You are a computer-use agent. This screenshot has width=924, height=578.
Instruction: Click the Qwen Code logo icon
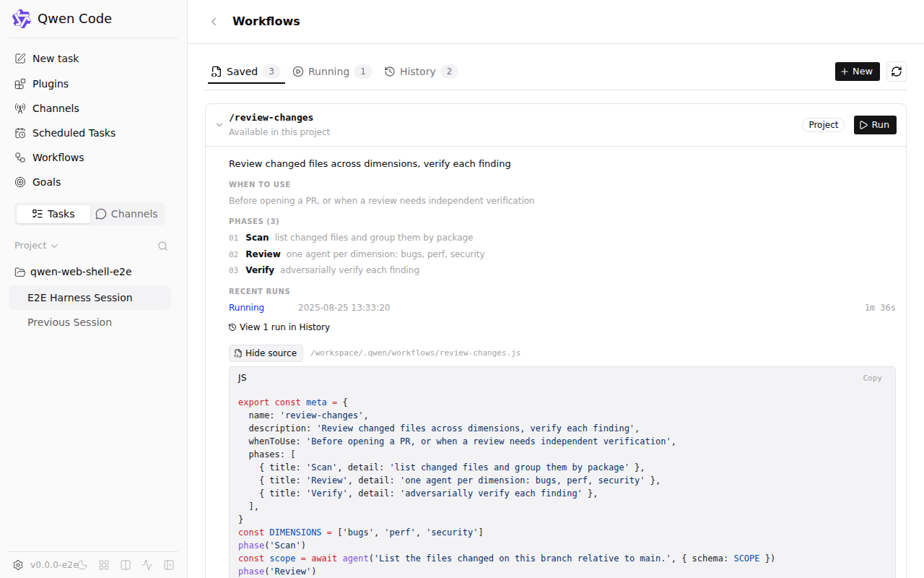point(22,19)
